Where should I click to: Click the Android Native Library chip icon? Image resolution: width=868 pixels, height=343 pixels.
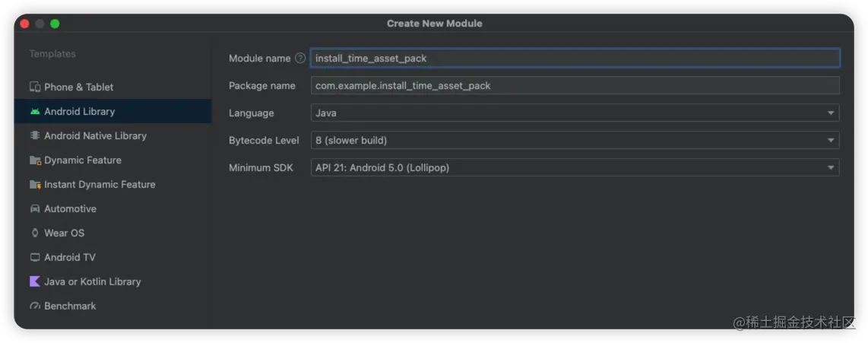pyautogui.click(x=35, y=136)
